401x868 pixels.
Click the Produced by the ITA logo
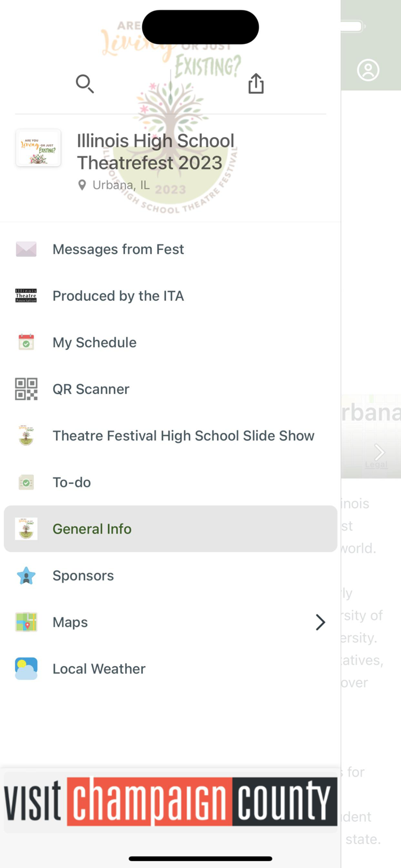25,296
